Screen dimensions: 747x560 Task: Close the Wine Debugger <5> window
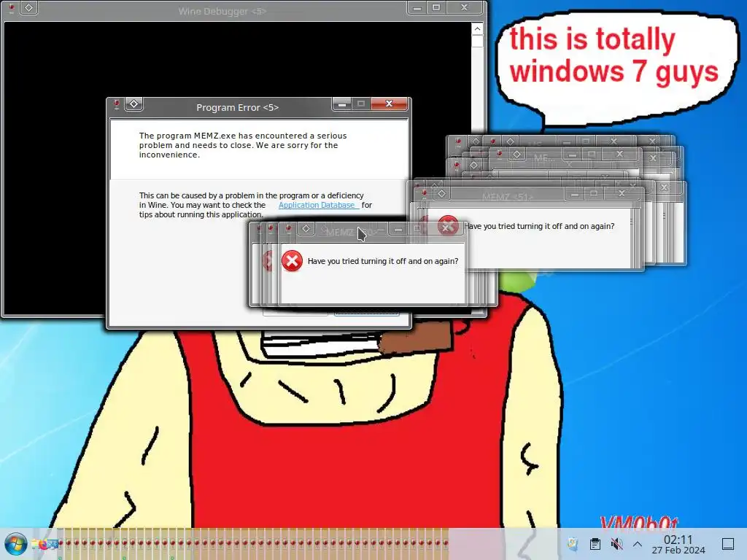tap(464, 7)
